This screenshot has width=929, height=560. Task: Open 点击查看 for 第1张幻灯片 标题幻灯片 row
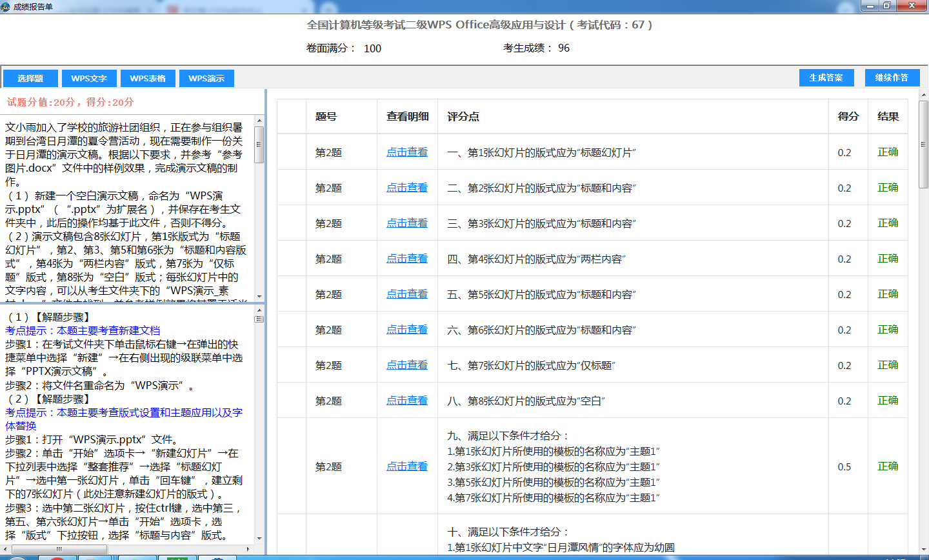click(407, 152)
